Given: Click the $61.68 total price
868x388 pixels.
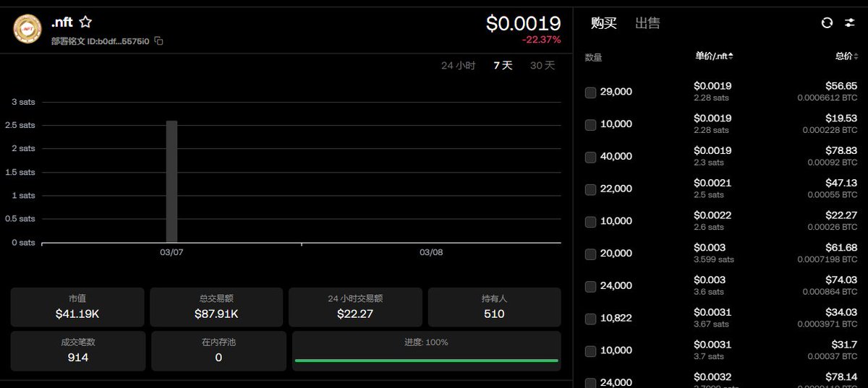Looking at the screenshot, I should click(841, 248).
